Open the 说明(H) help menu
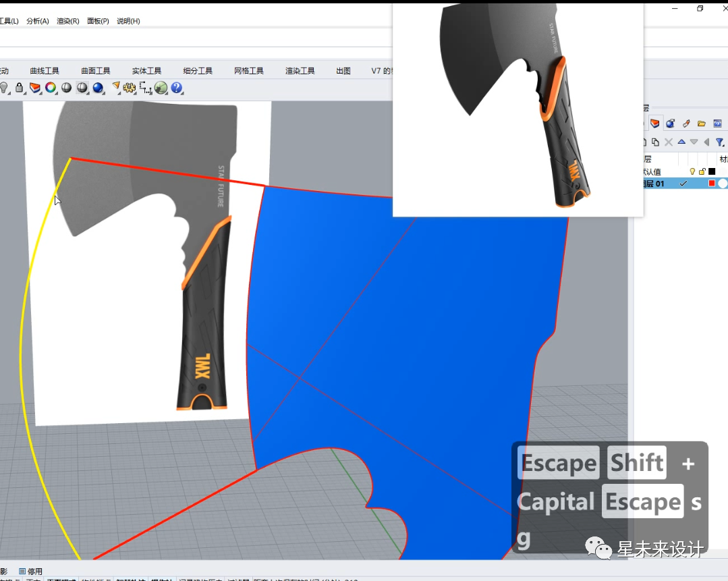The height and width of the screenshot is (581, 728). click(x=128, y=21)
